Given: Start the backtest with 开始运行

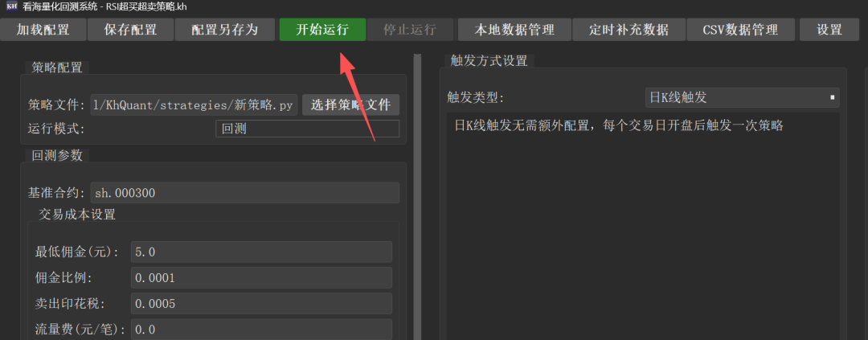Looking at the screenshot, I should click(x=323, y=30).
